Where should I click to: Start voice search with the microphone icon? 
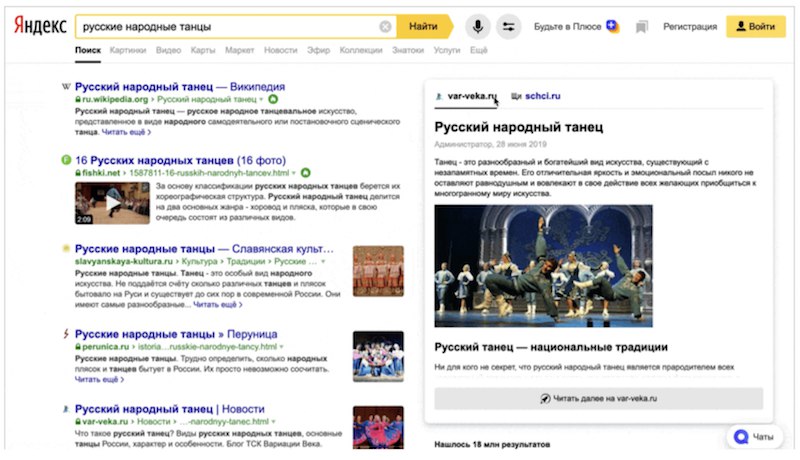(478, 27)
